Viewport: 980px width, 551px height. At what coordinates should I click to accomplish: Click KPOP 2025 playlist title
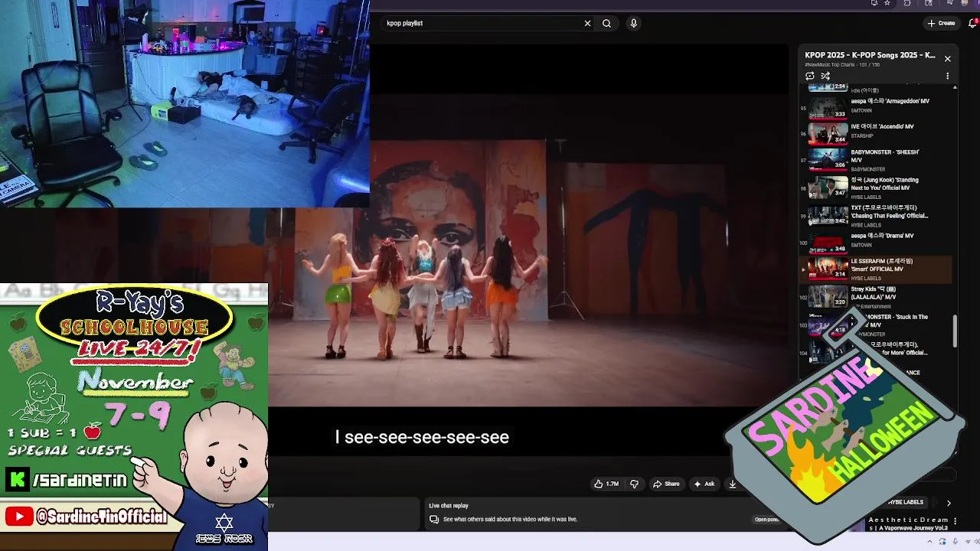click(x=870, y=55)
